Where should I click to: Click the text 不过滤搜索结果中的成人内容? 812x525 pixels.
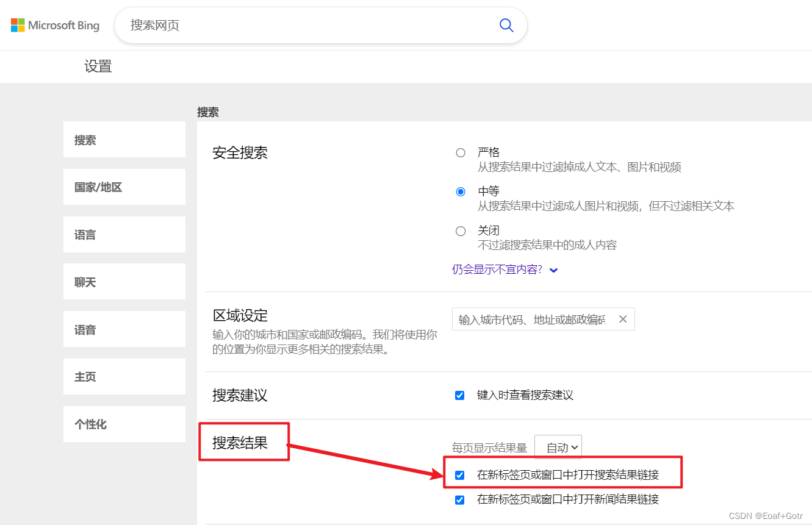(547, 245)
